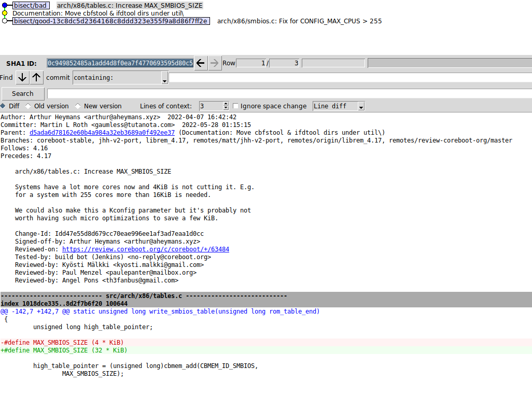The image size is (532, 396).
Task: Click the 'Follows: 4.16' line
Action: click(x=24, y=148)
